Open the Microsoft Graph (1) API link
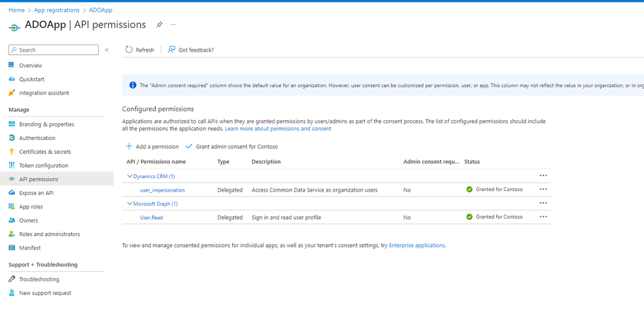Screen dimensions: 644x313 (x=155, y=203)
